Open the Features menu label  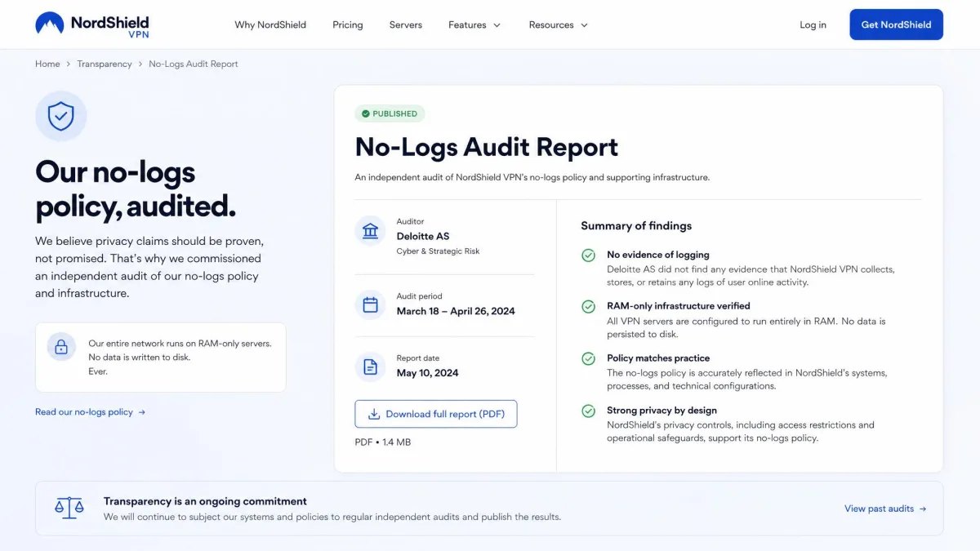[467, 24]
